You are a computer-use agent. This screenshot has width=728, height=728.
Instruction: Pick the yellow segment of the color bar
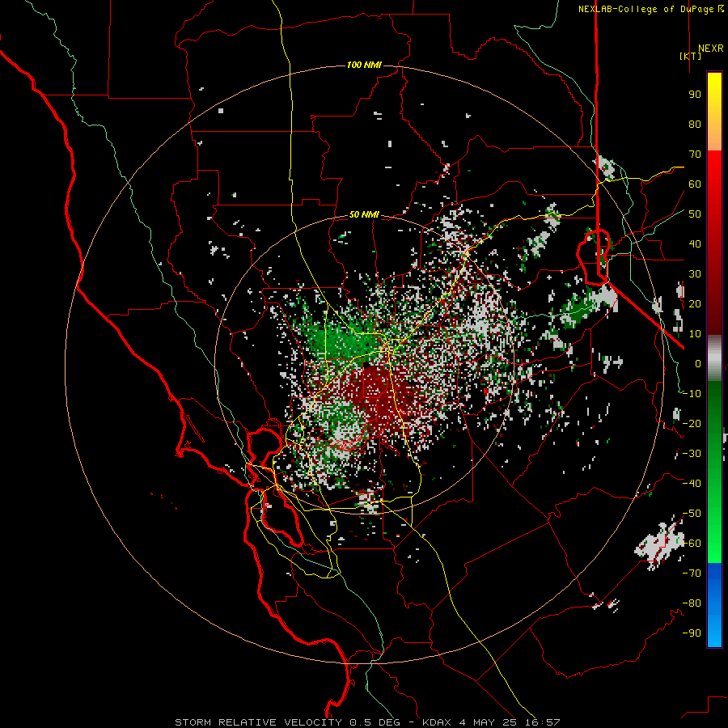pyautogui.click(x=714, y=112)
